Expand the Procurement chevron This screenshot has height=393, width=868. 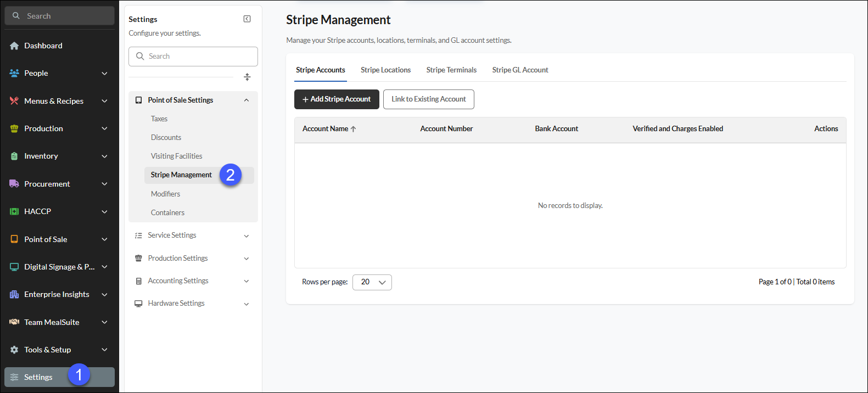point(104,184)
